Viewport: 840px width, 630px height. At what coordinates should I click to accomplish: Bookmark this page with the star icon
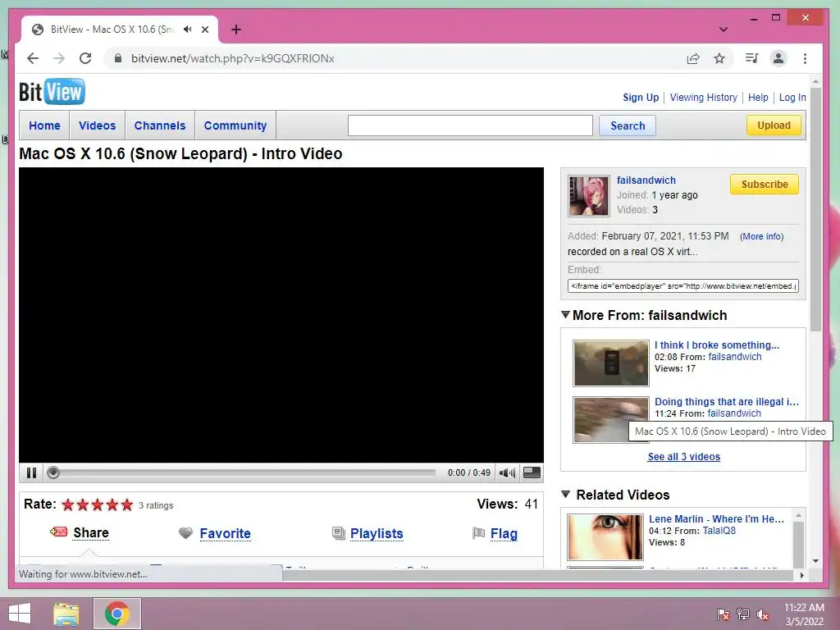(x=719, y=58)
